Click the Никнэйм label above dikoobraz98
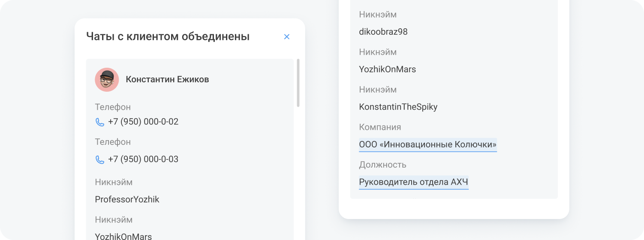Viewport: 644px width, 240px height. (x=378, y=15)
